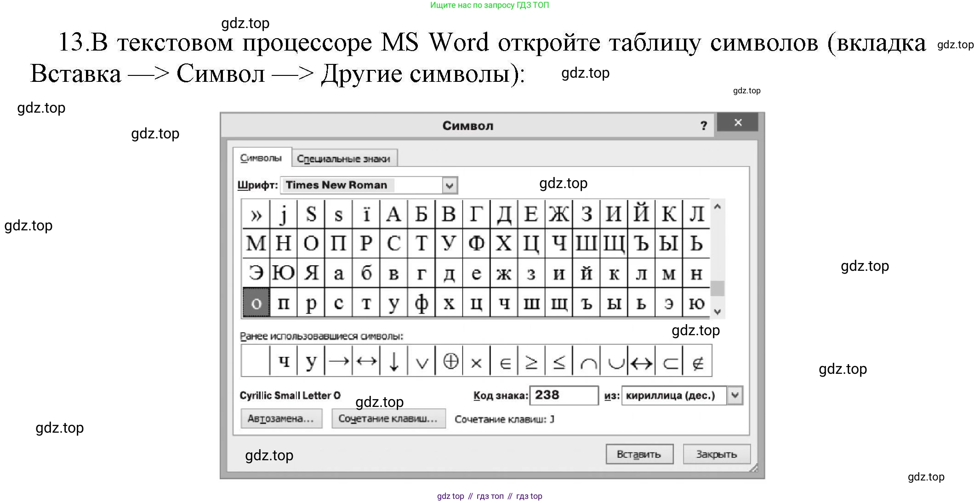Select the multiplication sign symbol
Image resolution: width=980 pixels, height=503 pixels.
point(477,361)
